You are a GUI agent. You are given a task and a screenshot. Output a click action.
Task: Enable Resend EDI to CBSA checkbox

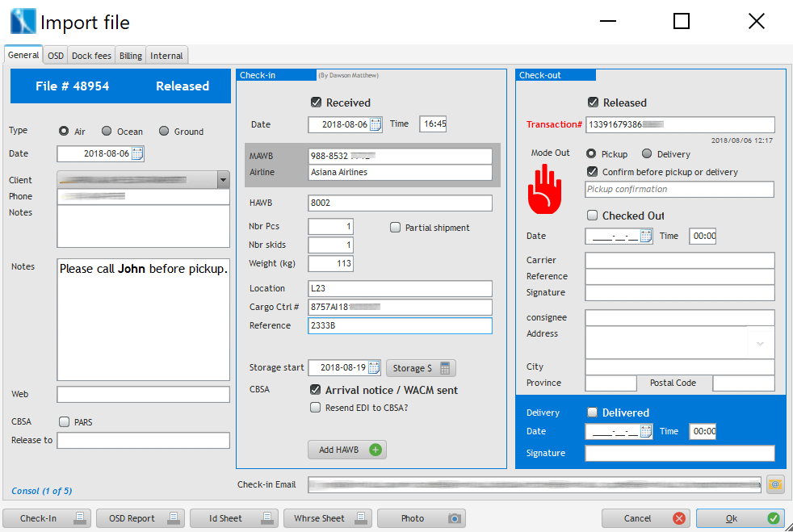pos(315,408)
